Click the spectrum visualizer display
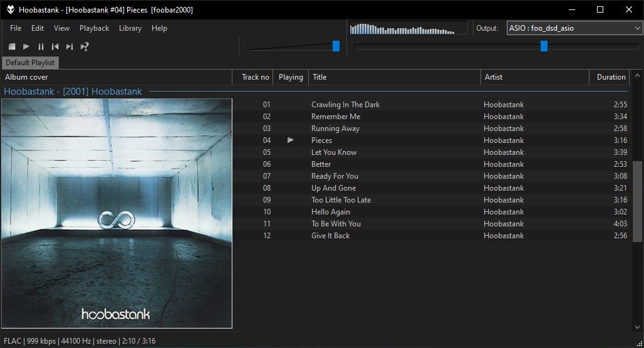Viewport: 644px width, 348px height. 408,28
